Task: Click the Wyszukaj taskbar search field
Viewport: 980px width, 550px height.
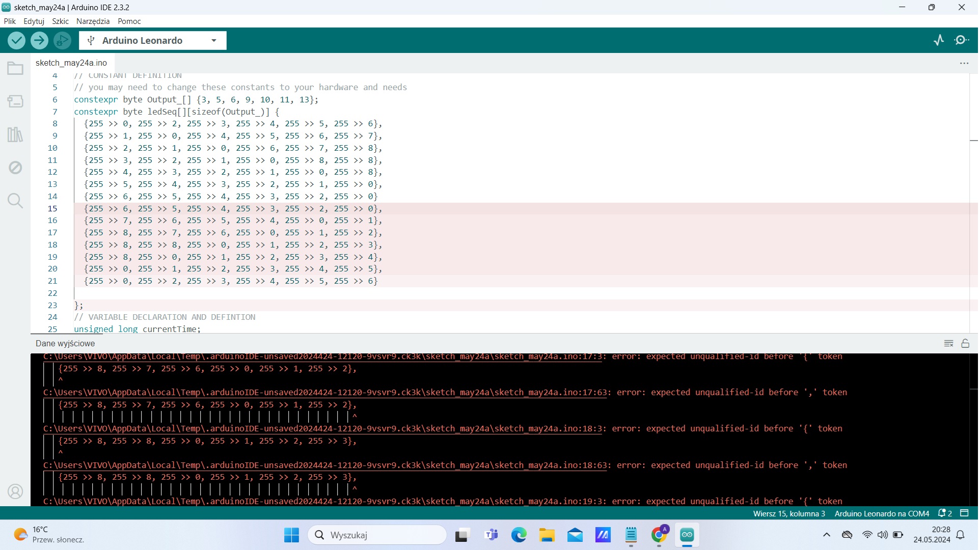Action: (378, 535)
